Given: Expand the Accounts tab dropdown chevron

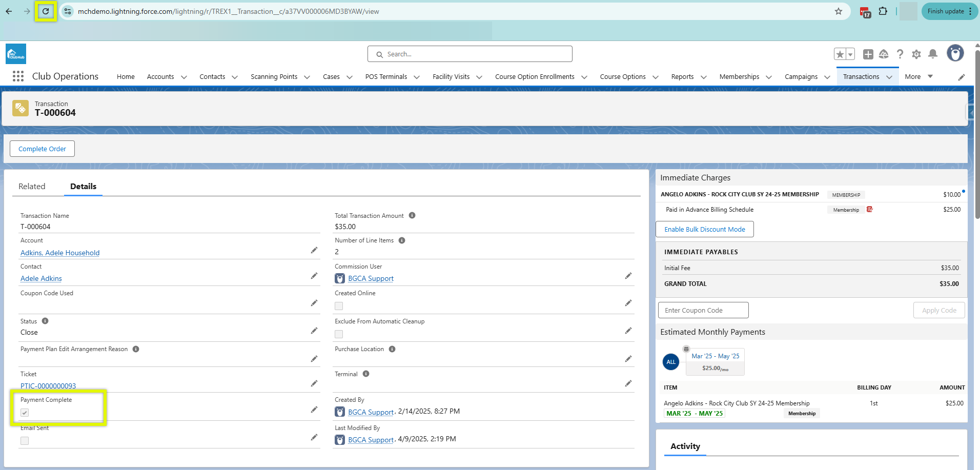Looking at the screenshot, I should (x=184, y=77).
